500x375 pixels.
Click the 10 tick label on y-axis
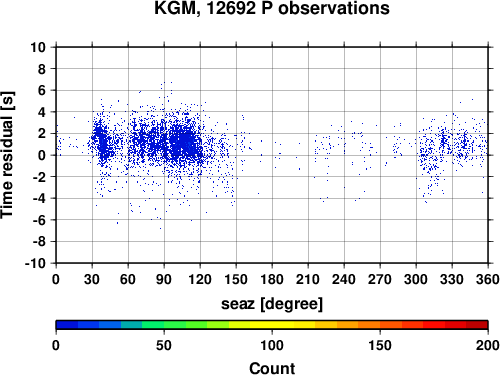(x=38, y=47)
